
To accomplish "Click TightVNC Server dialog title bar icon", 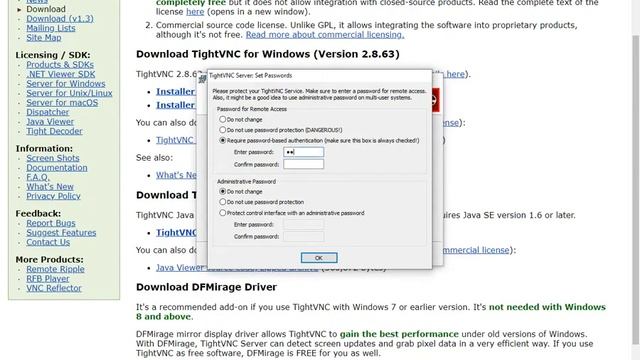I will (202, 78).
